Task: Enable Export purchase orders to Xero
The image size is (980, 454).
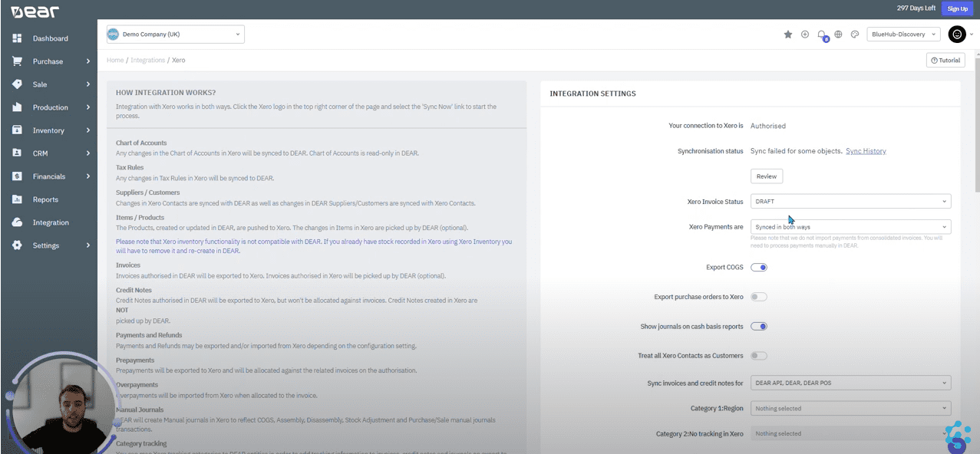Action: [758, 297]
